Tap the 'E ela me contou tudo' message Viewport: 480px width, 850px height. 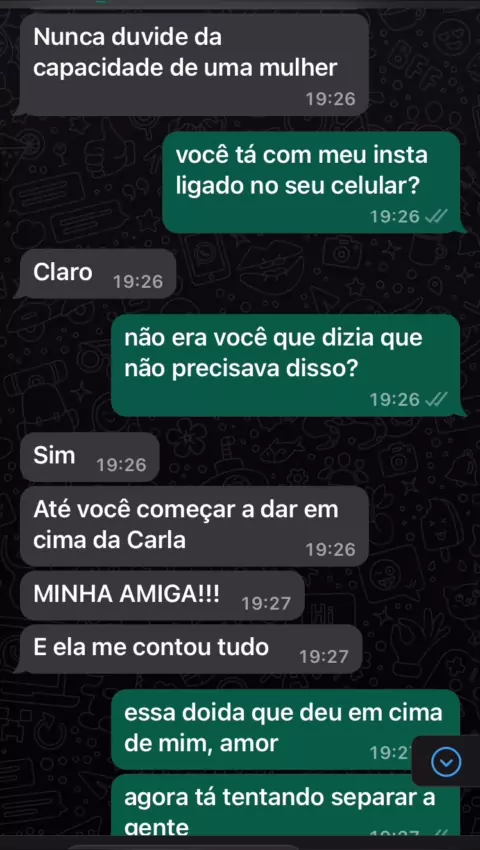(x=190, y=649)
